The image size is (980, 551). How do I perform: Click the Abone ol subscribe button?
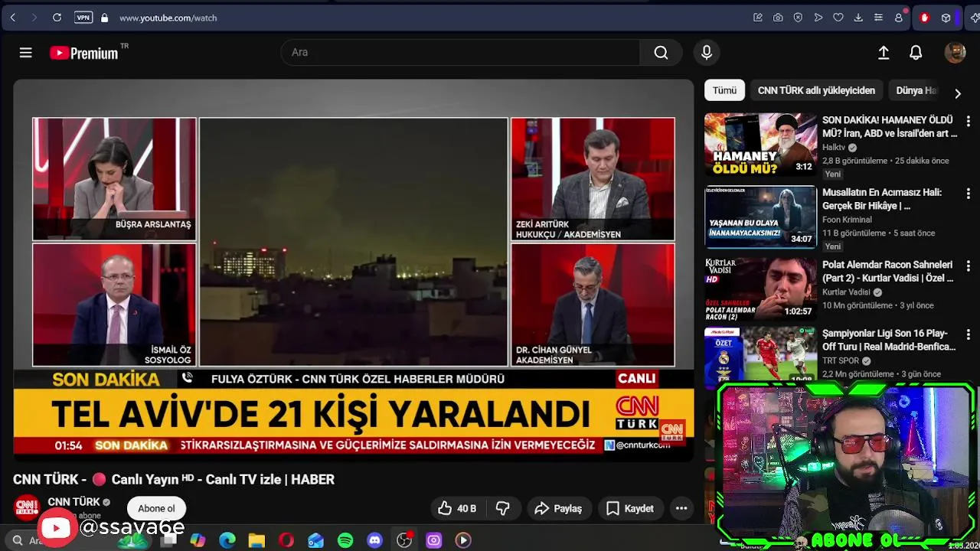coord(156,508)
